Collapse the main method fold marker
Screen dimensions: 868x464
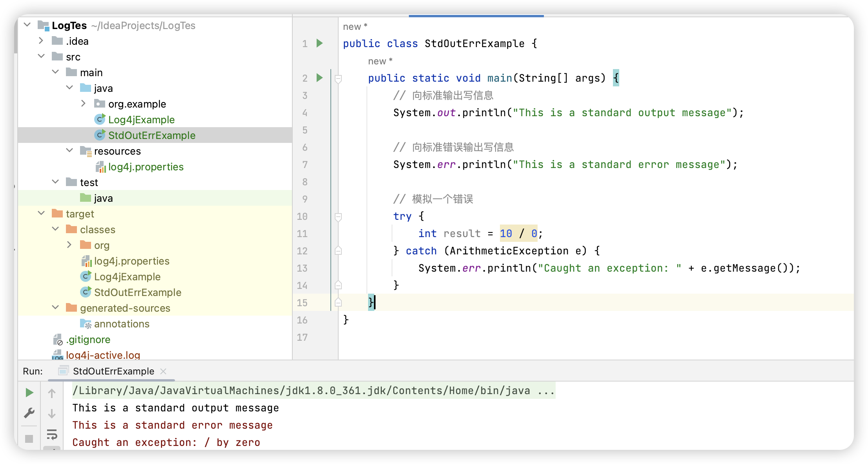[338, 79]
